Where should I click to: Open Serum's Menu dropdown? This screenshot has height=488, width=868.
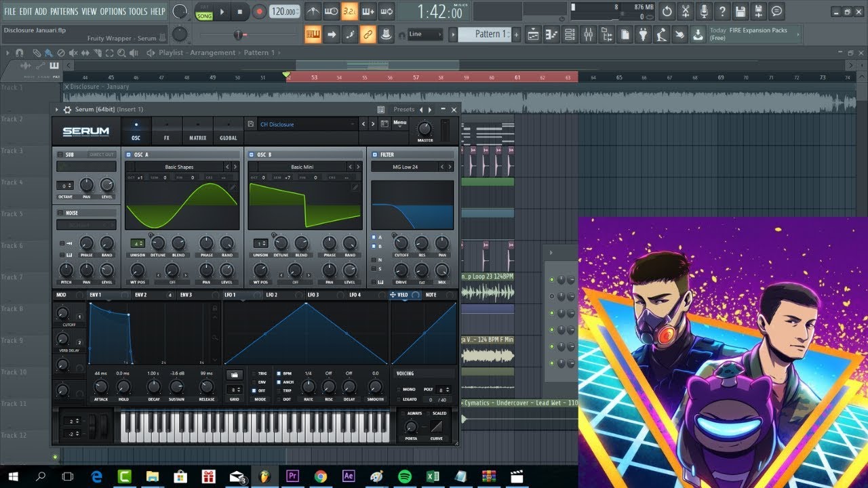click(x=400, y=123)
